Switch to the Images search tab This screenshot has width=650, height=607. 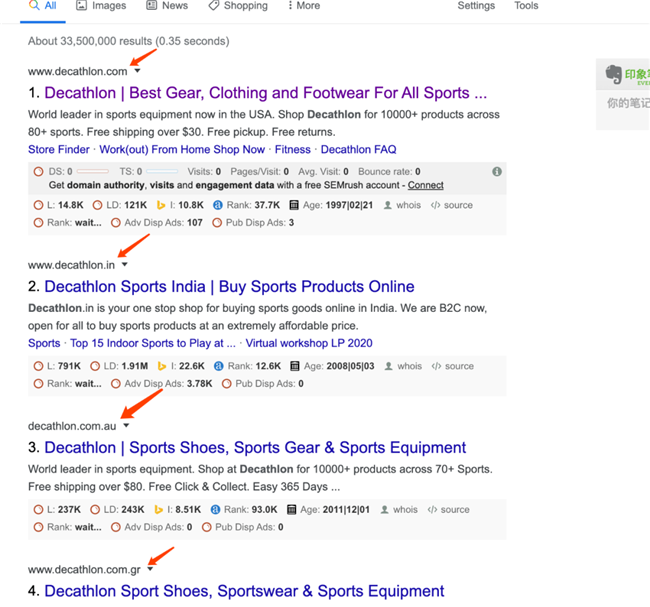click(101, 6)
